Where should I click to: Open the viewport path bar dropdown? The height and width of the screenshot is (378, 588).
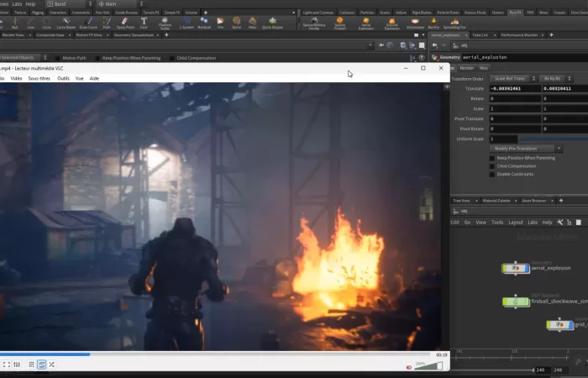click(370, 45)
